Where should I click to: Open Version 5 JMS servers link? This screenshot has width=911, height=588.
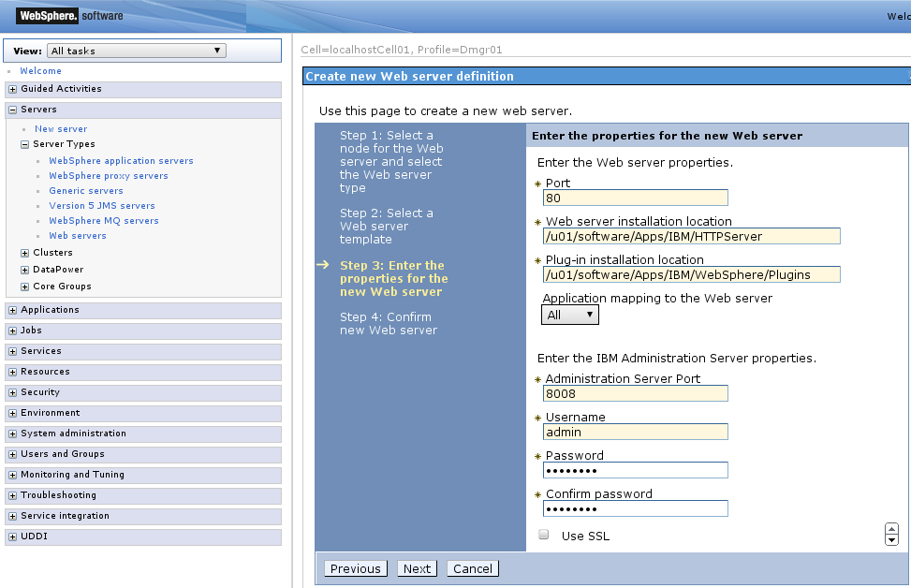tap(102, 206)
